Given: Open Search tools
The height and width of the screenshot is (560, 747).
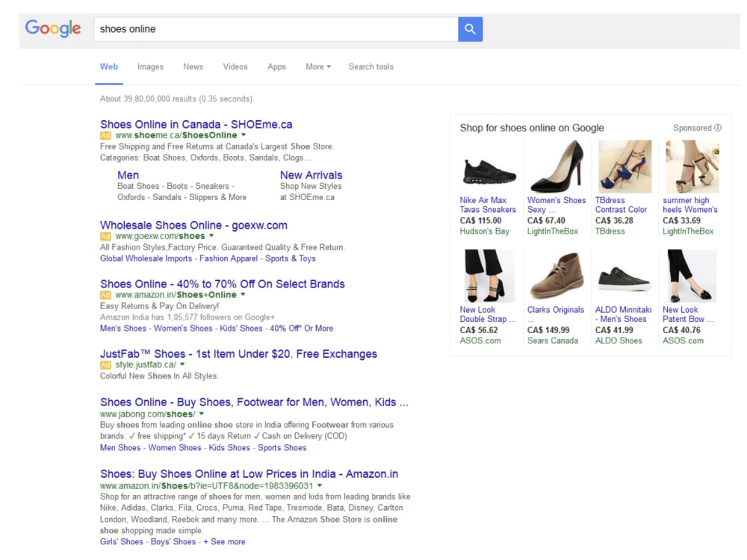Looking at the screenshot, I should point(371,66).
